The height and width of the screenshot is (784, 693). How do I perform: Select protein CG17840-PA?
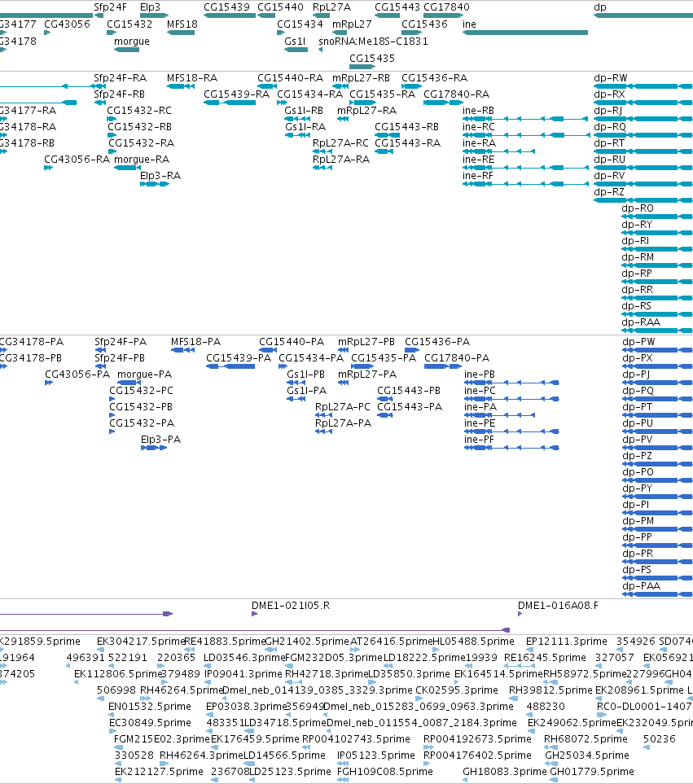(457, 358)
